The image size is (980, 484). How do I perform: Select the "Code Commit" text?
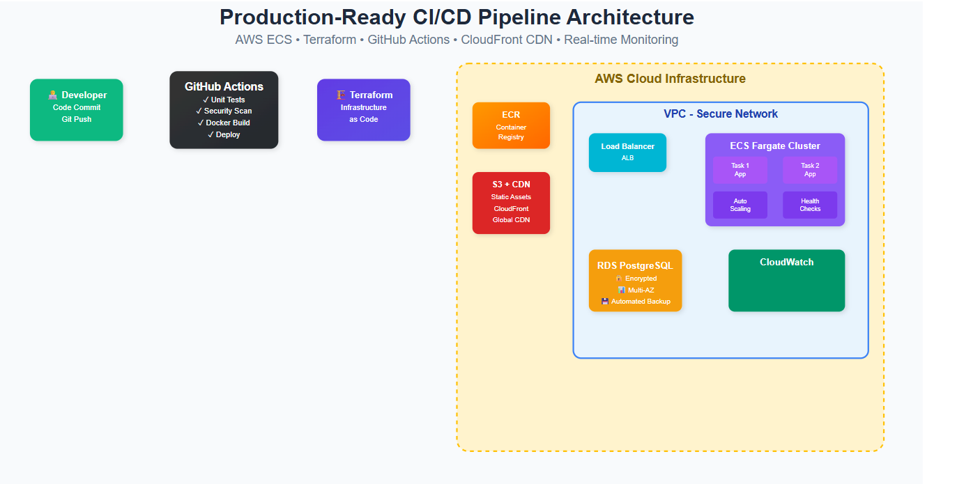pyautogui.click(x=77, y=107)
